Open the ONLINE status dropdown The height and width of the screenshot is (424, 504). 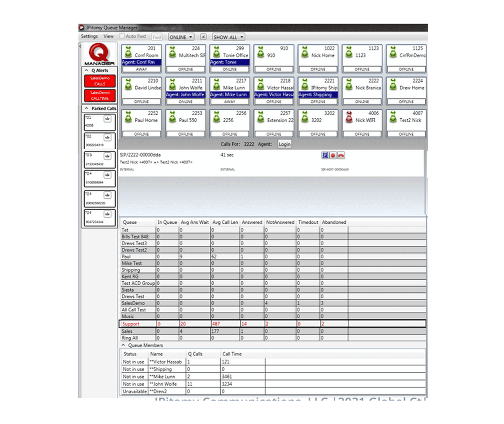coord(181,37)
